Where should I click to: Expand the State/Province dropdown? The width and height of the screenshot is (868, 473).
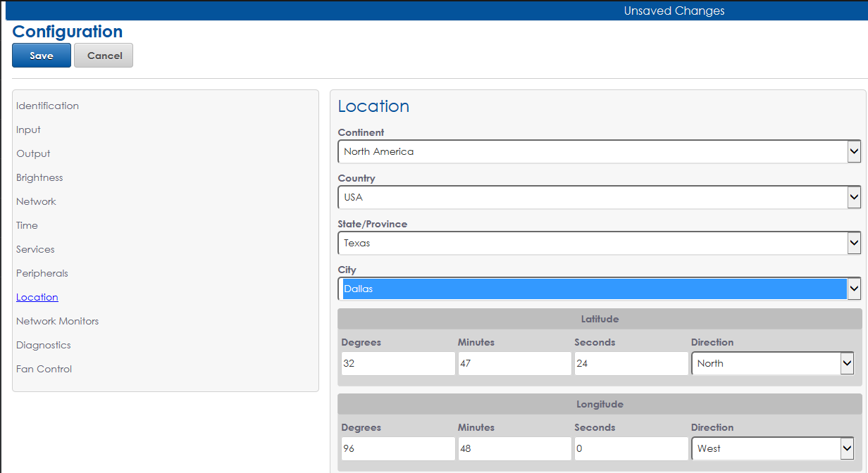(x=599, y=243)
